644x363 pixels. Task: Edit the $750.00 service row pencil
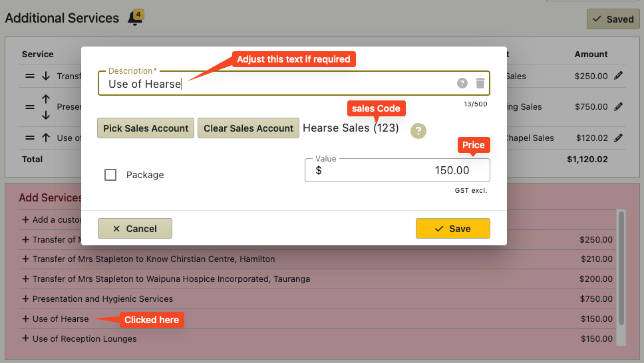(618, 107)
